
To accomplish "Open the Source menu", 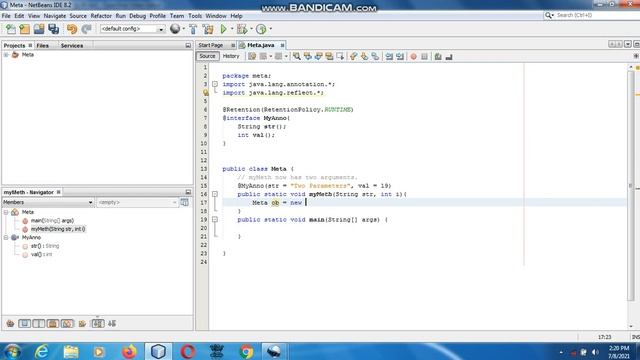I will point(78,16).
